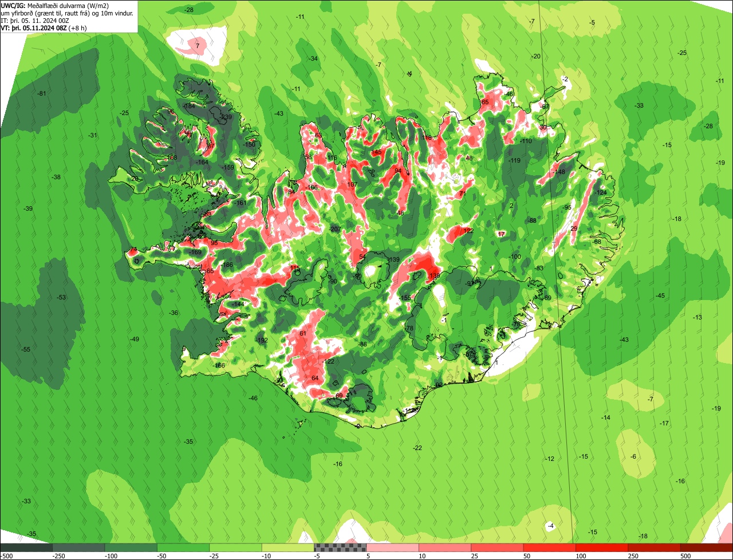Click the darkest green legend swatch between -500 and -250
The image size is (733, 560).
point(26,548)
